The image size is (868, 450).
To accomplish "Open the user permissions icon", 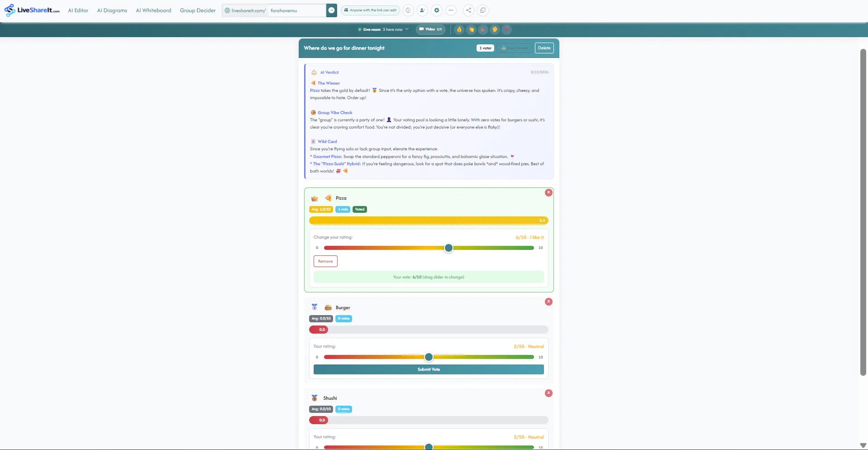I will 422,10.
